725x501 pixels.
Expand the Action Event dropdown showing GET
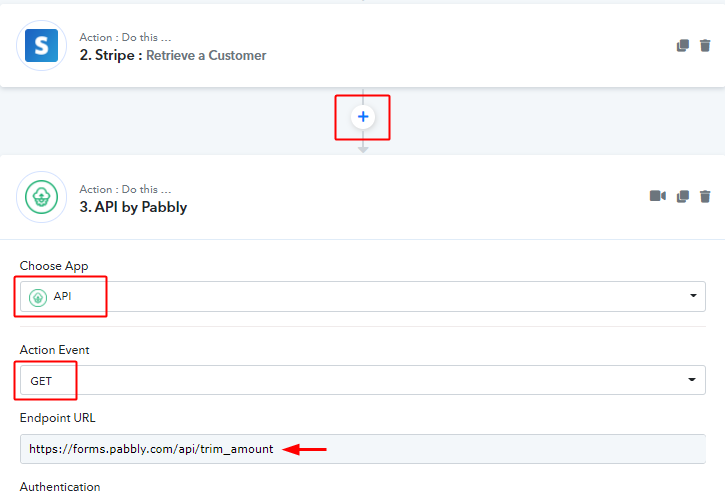[x=362, y=380]
